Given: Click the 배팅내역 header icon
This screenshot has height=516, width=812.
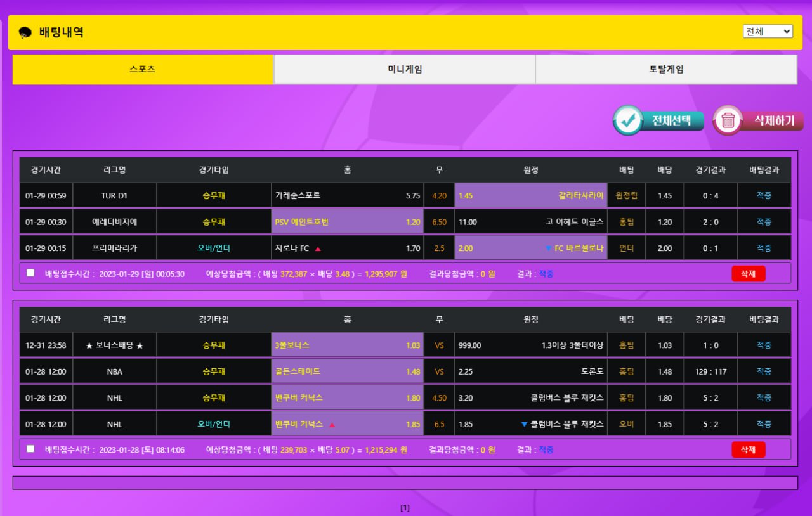Looking at the screenshot, I should (25, 32).
